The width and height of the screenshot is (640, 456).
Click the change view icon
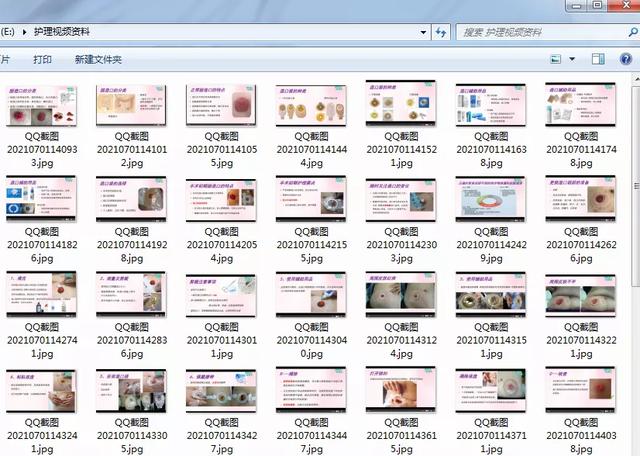pyautogui.click(x=556, y=59)
